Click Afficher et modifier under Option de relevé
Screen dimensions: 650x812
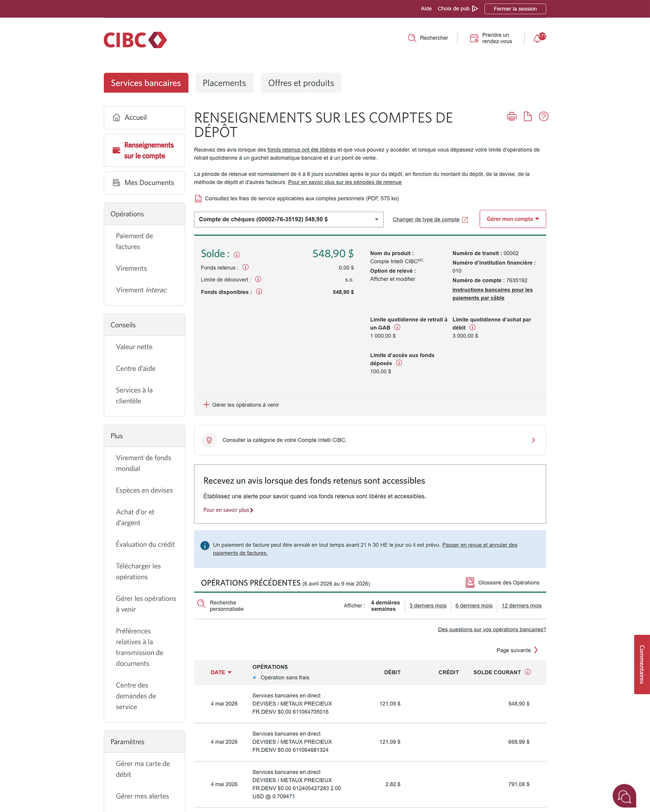[x=393, y=279]
